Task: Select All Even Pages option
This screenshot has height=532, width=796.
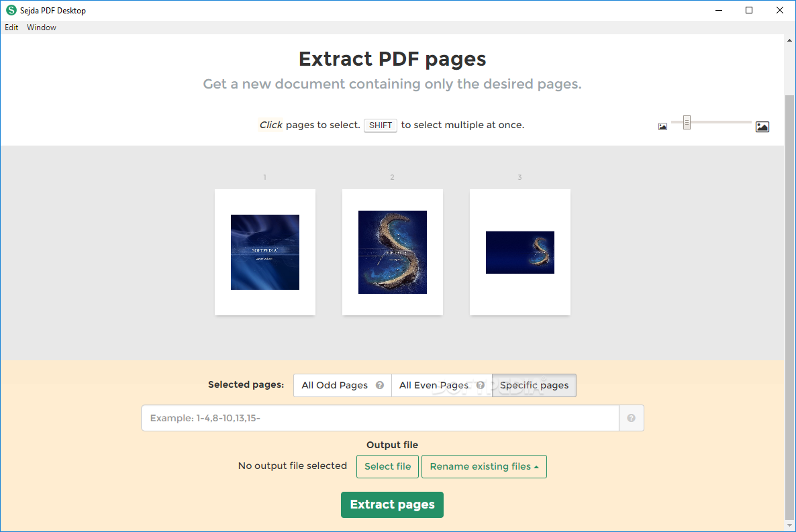Action: 442,385
